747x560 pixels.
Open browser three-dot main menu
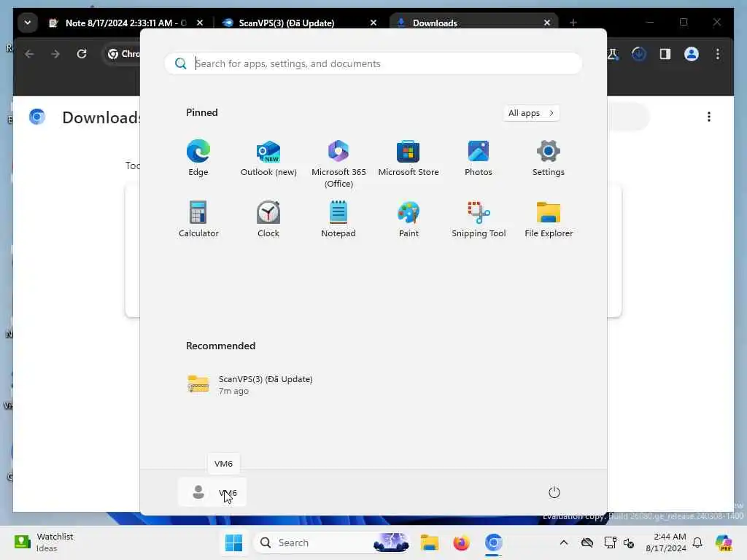tap(718, 54)
